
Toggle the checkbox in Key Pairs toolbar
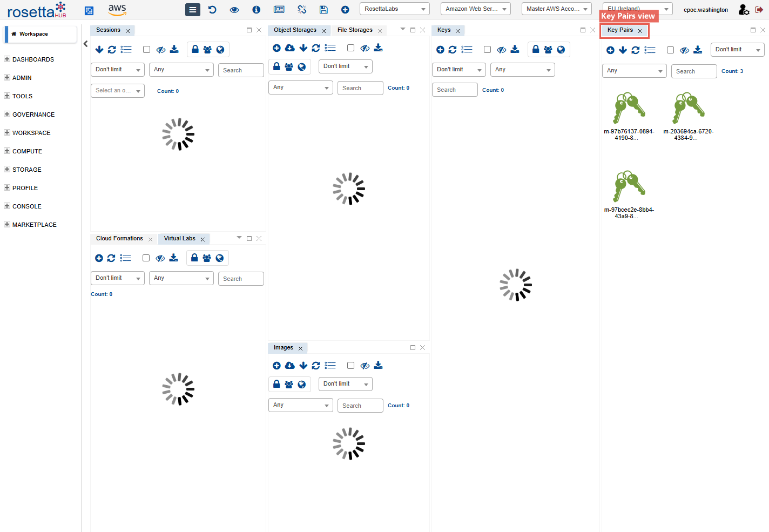[670, 50]
